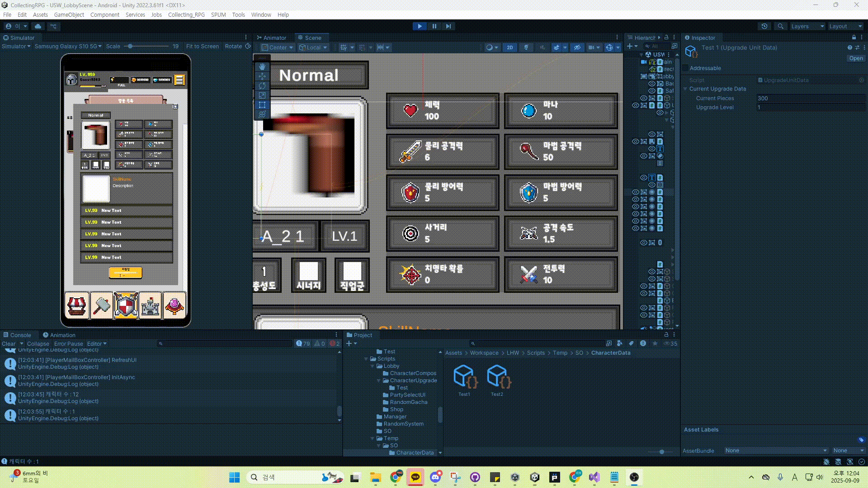Click the Simulator Scale slider handle

pos(130,46)
